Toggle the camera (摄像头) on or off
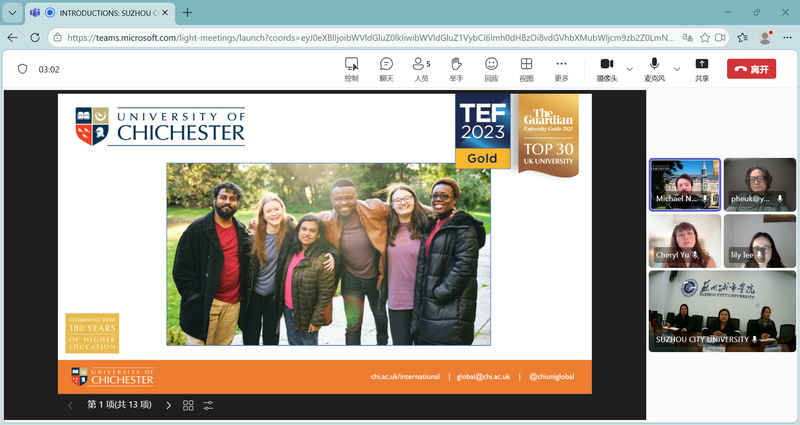This screenshot has height=425, width=800. point(606,69)
